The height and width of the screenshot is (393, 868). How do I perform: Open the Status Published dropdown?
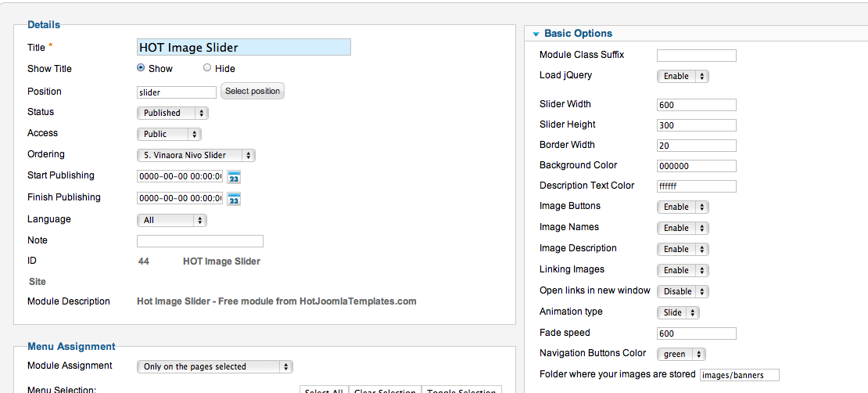pyautogui.click(x=173, y=113)
